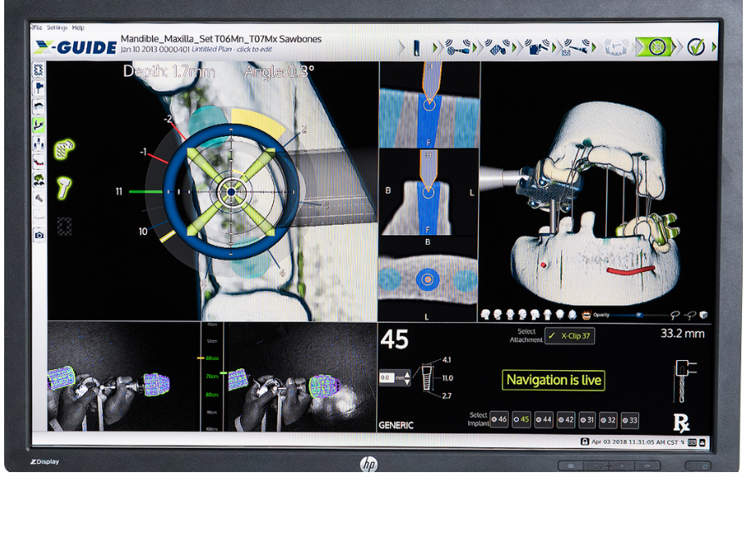Click the faded arch icon in the left toolbar
Screen dimensions: 747x560
(38, 217)
